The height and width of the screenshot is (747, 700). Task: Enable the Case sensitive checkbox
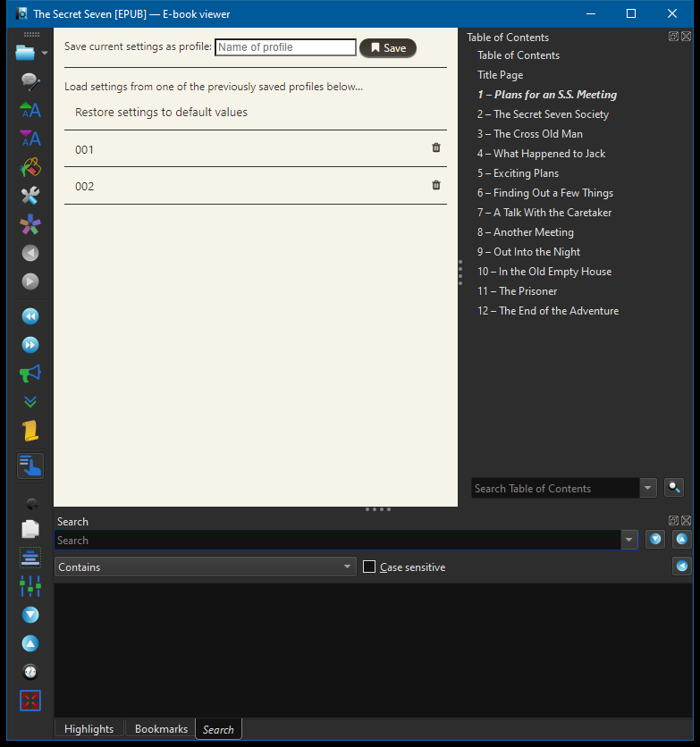point(369,567)
